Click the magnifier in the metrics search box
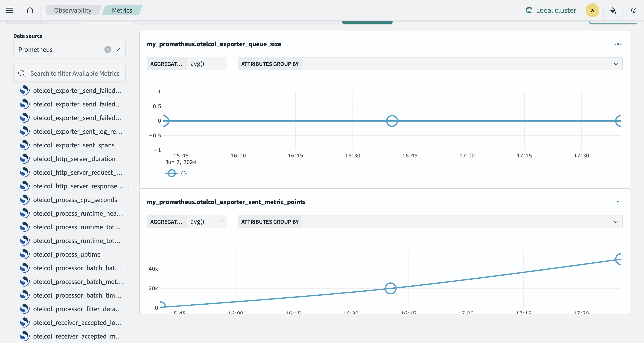644x343 pixels. click(x=21, y=73)
